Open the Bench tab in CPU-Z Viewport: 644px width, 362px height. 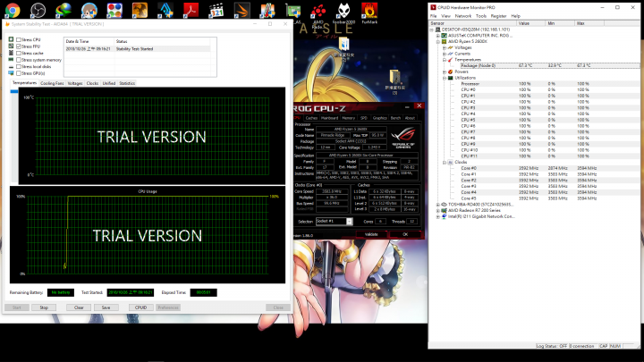click(x=395, y=118)
